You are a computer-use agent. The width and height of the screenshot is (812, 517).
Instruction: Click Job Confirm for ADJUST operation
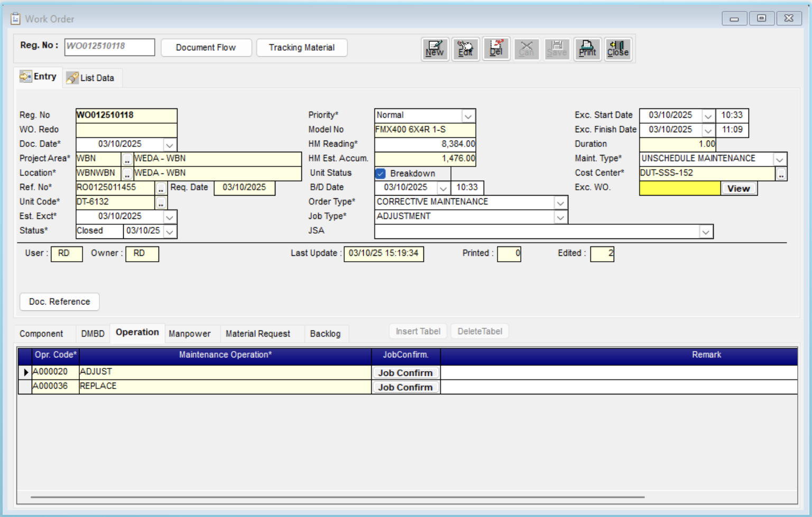(x=405, y=373)
